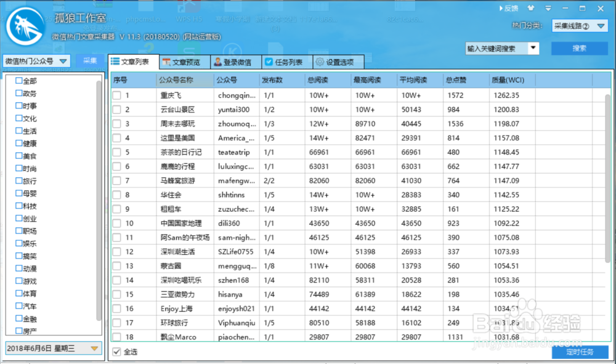Screen dimensions: 616x364
Task: Uncheck the 全选 checkbox at the bottom
Action: [x=116, y=351]
